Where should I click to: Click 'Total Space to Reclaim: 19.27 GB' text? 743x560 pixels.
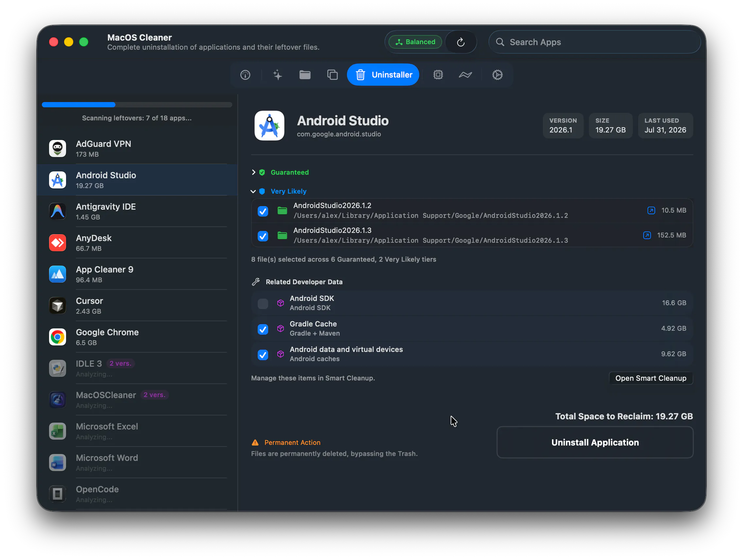click(624, 416)
